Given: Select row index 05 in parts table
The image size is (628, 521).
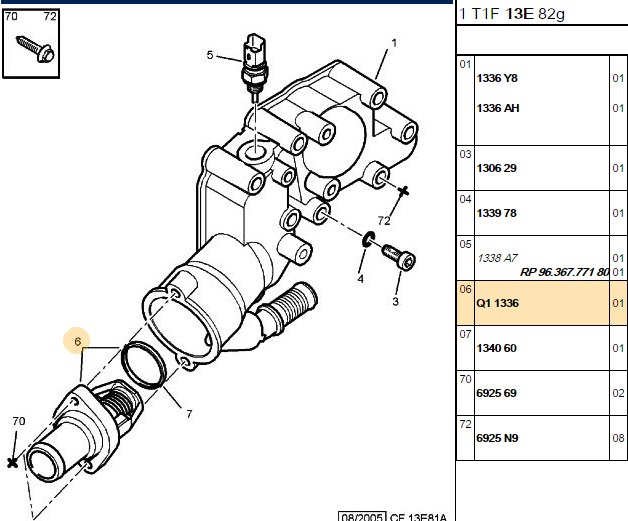Looking at the screenshot, I should (465, 244).
